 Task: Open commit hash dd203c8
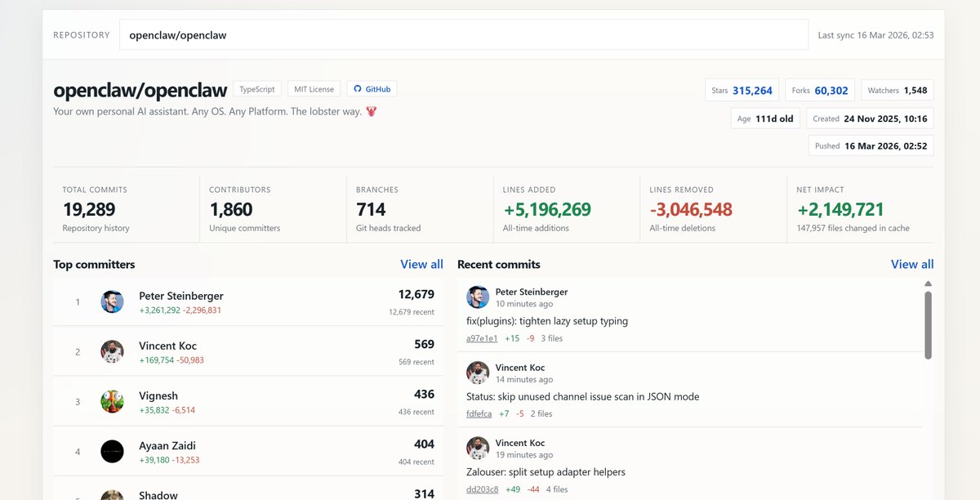pyautogui.click(x=482, y=489)
